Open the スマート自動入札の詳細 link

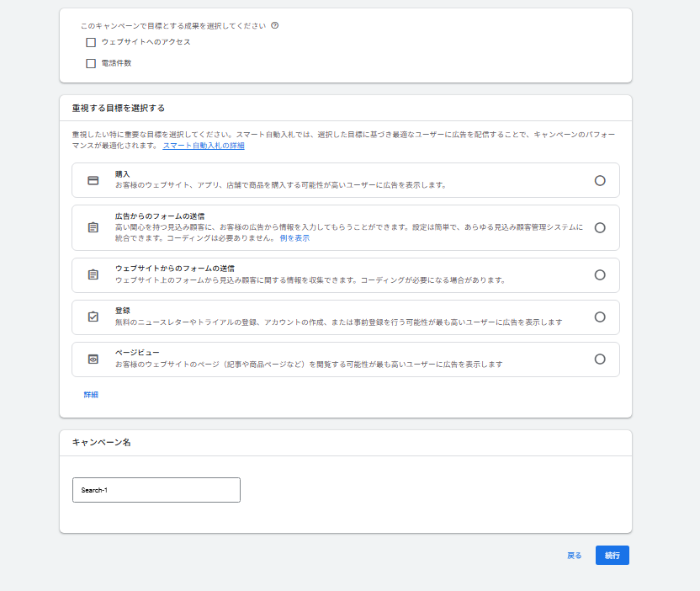tap(202, 145)
